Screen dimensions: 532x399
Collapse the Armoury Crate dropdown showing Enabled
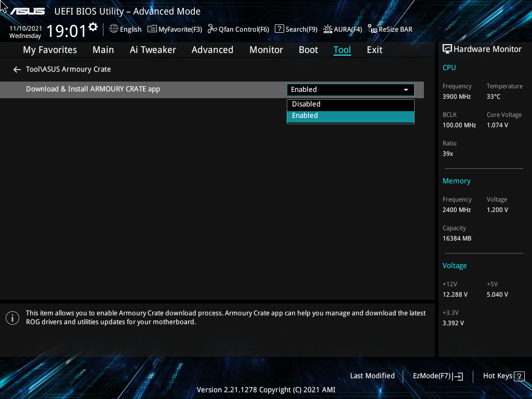tap(351, 89)
